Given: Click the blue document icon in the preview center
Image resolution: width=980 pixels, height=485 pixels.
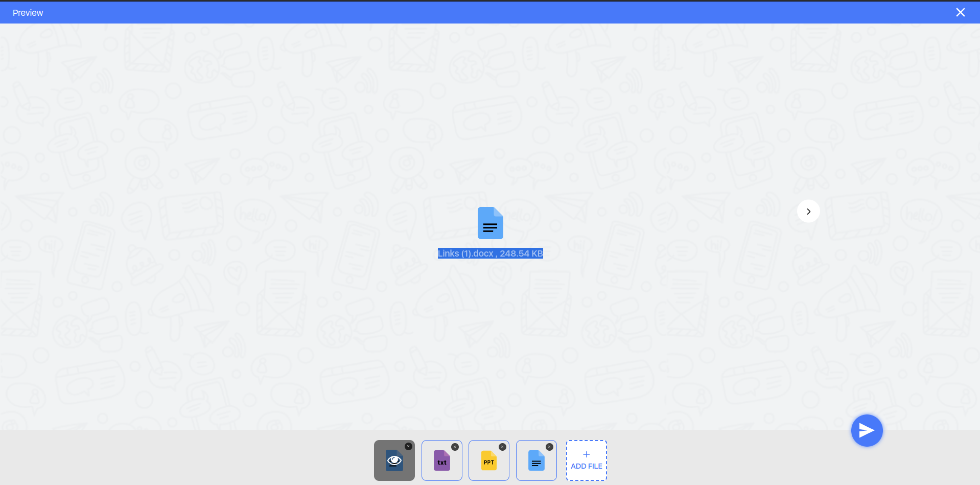Looking at the screenshot, I should (489, 223).
